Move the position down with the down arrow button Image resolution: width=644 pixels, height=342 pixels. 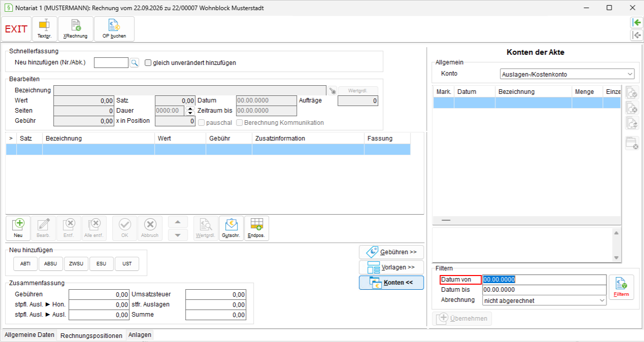(x=178, y=234)
